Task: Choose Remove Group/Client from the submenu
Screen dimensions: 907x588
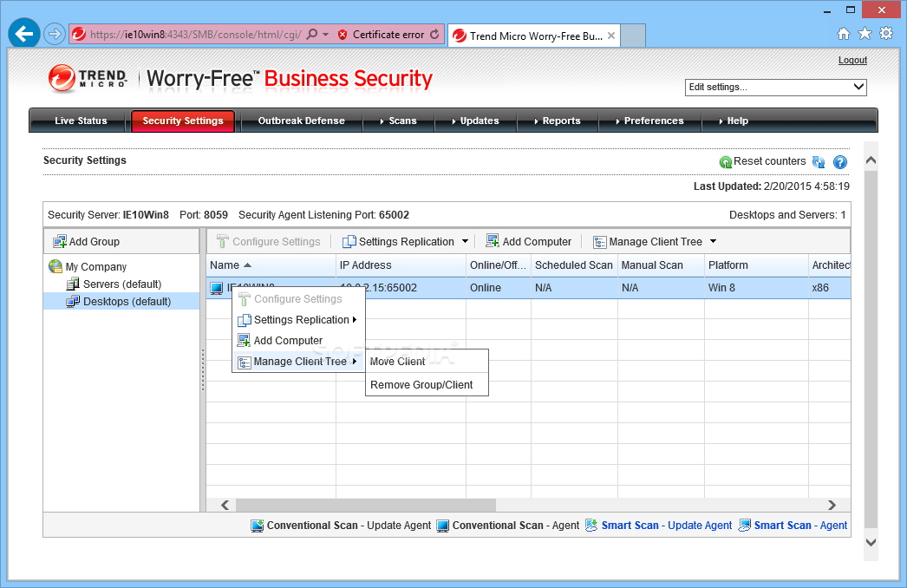Action: tap(427, 385)
